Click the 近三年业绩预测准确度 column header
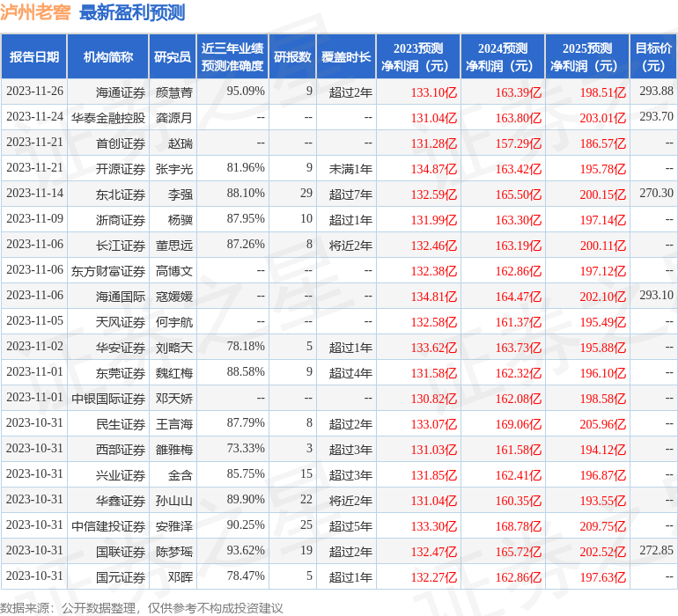The width and height of the screenshot is (678, 616). pyautogui.click(x=232, y=56)
